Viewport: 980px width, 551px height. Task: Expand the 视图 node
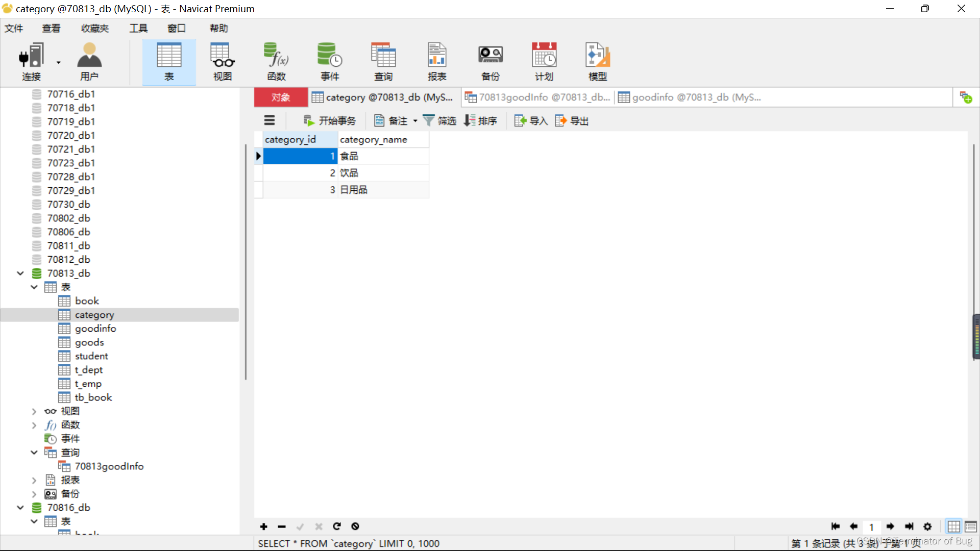click(x=34, y=411)
